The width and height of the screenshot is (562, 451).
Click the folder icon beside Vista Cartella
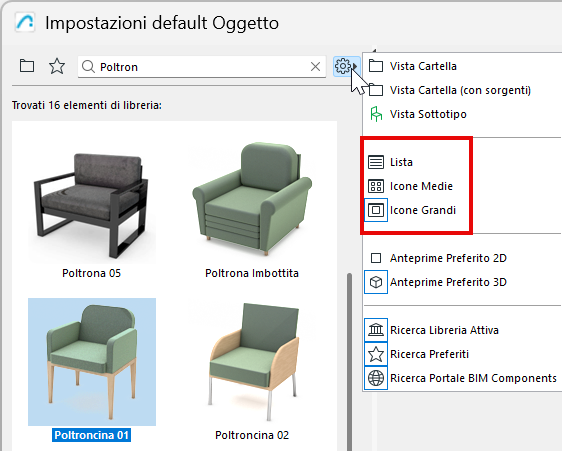tap(376, 66)
